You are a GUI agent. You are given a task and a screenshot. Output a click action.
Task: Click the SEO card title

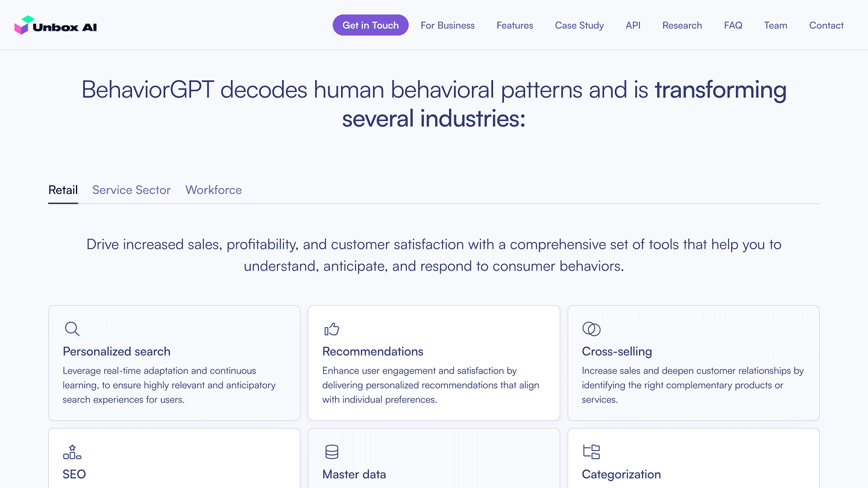point(74,474)
